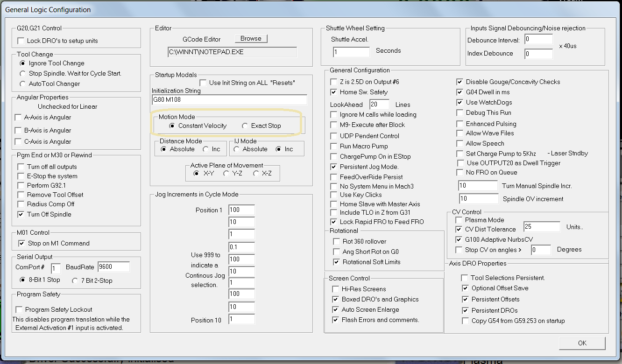Enable Lock DRO's to setup units
This screenshot has width=622, height=364.
point(20,41)
